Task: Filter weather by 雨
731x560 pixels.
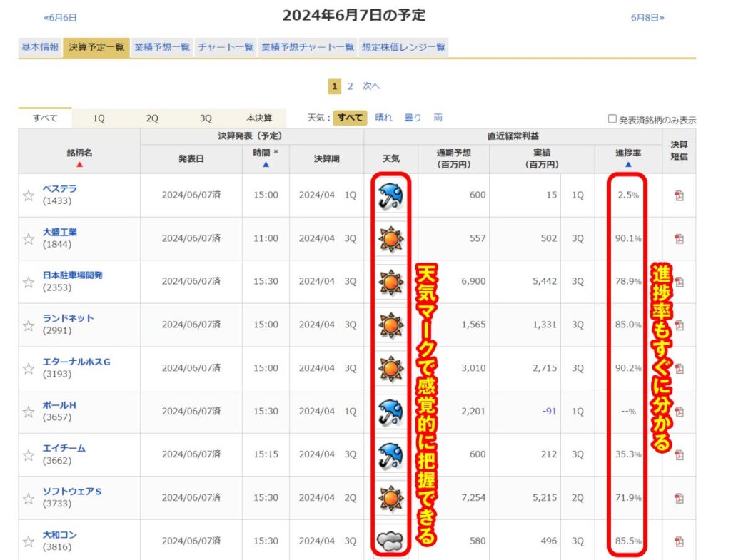Action: 438,118
